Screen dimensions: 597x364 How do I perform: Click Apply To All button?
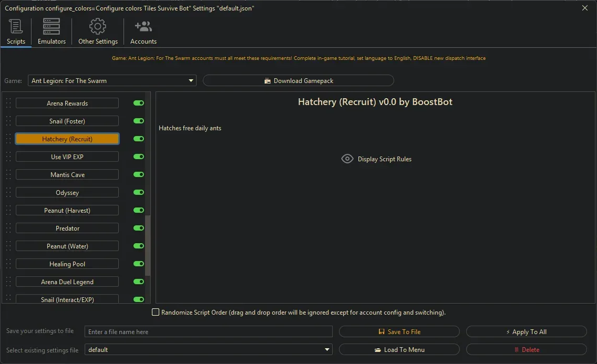click(526, 331)
